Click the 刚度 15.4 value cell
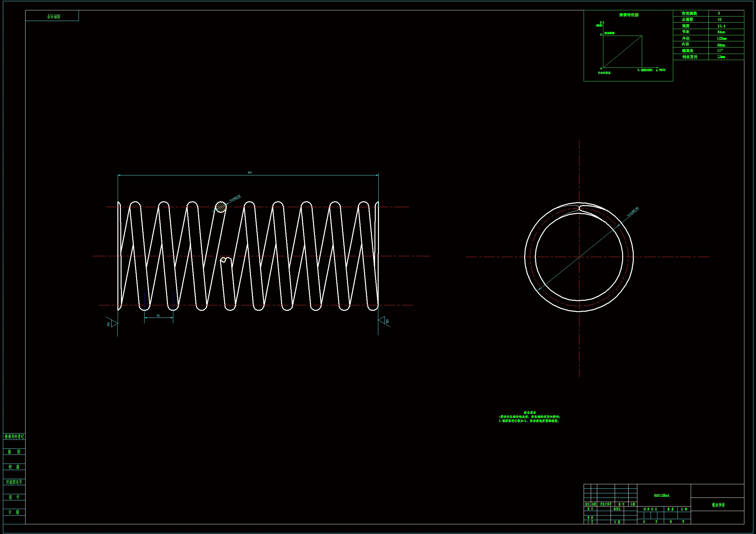 coord(721,26)
